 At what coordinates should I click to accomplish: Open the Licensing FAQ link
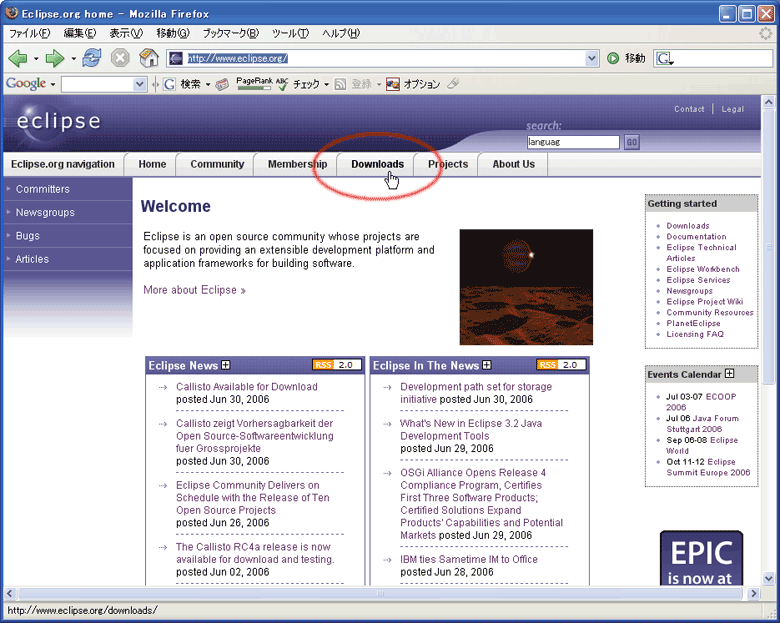pyautogui.click(x=695, y=334)
